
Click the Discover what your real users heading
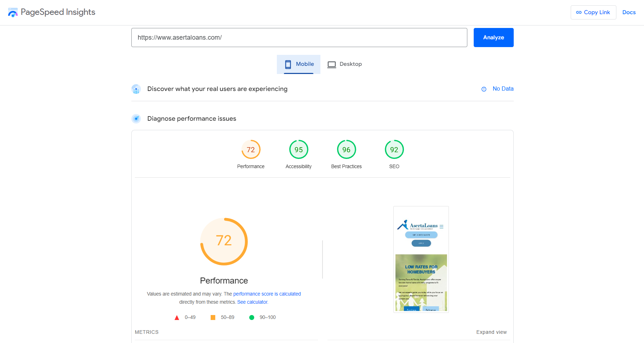(217, 89)
